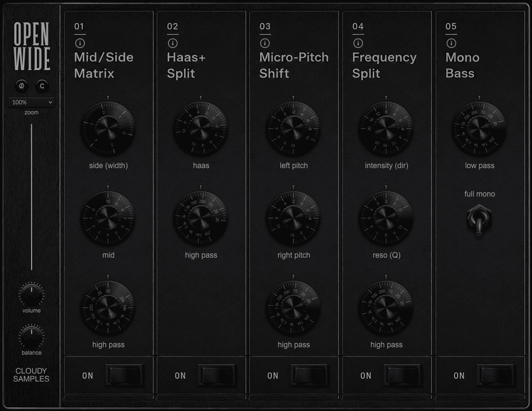Click module number 03 label
532x411 pixels.
click(x=265, y=26)
